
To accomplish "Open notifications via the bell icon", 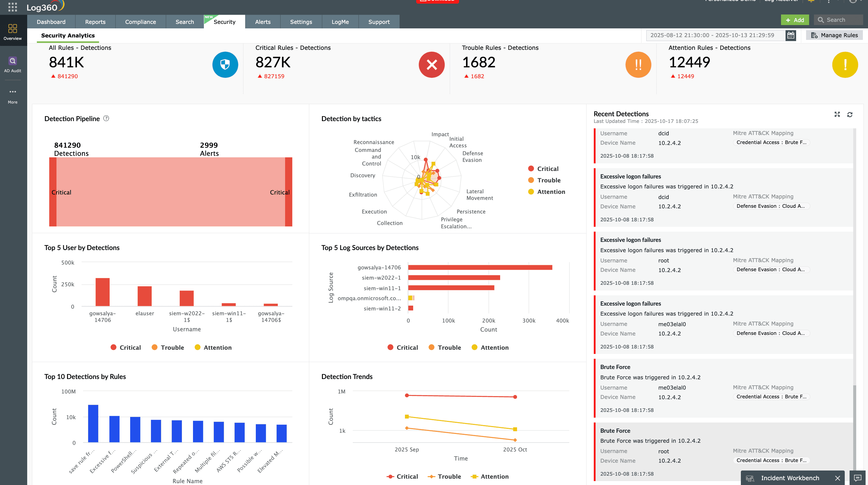I will [x=812, y=1].
